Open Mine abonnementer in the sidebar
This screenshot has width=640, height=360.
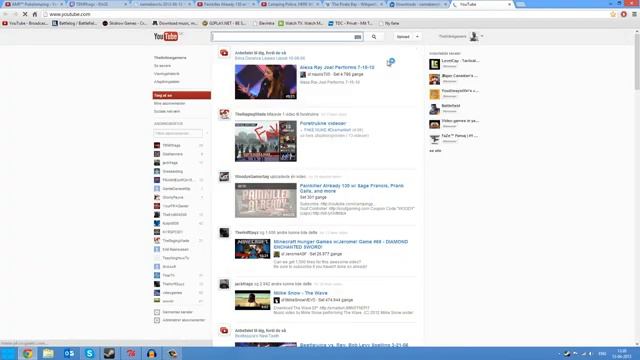point(169,103)
